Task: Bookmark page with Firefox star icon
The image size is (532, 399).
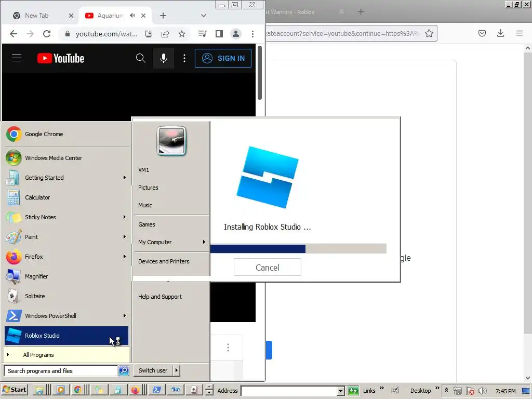Action: pos(429,33)
